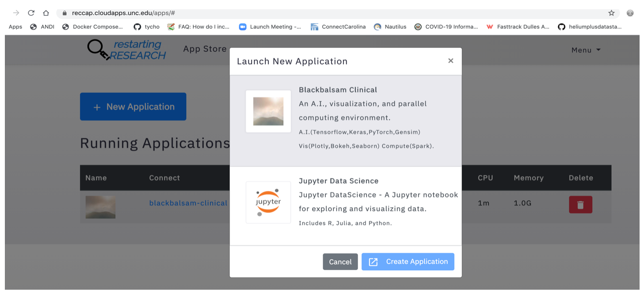Go to the App Store nav item

tap(205, 49)
